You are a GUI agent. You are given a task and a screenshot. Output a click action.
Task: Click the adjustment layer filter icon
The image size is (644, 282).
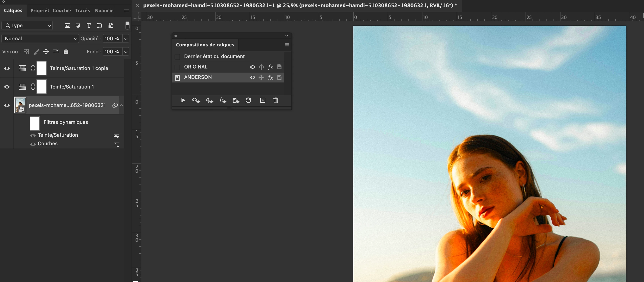(78, 25)
